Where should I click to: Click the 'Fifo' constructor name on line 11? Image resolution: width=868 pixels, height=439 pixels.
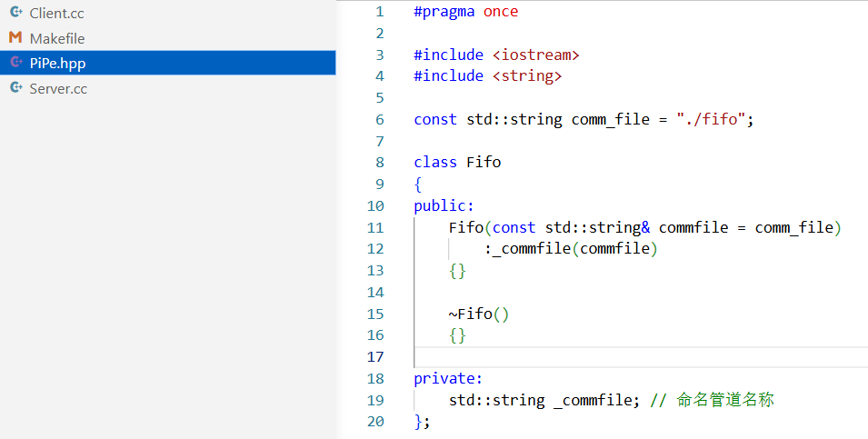[466, 227]
